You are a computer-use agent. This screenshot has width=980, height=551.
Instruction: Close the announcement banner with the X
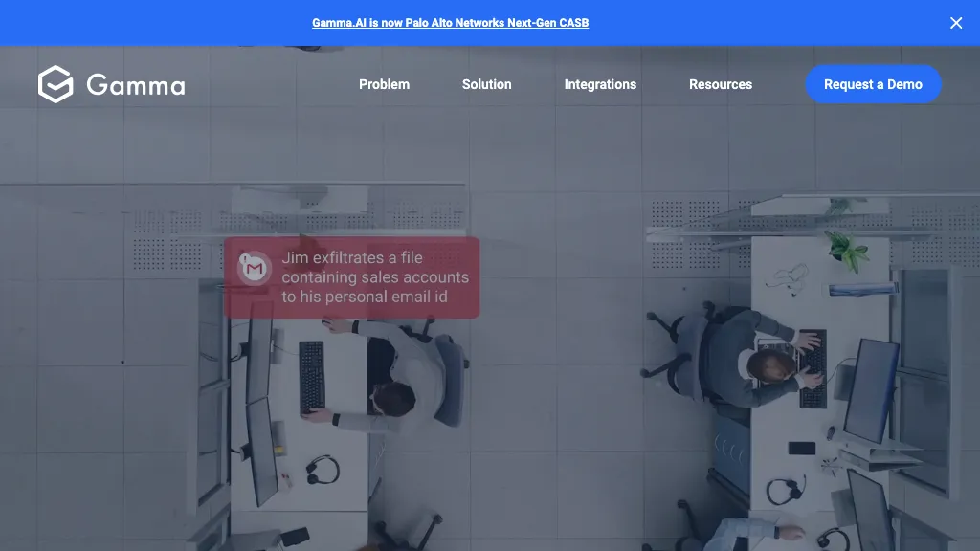point(956,23)
